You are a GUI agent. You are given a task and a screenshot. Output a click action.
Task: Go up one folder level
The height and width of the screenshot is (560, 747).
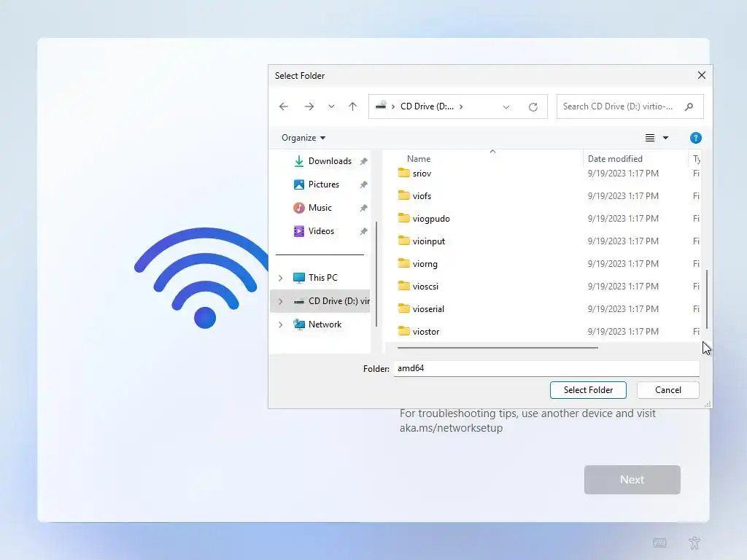coord(352,106)
